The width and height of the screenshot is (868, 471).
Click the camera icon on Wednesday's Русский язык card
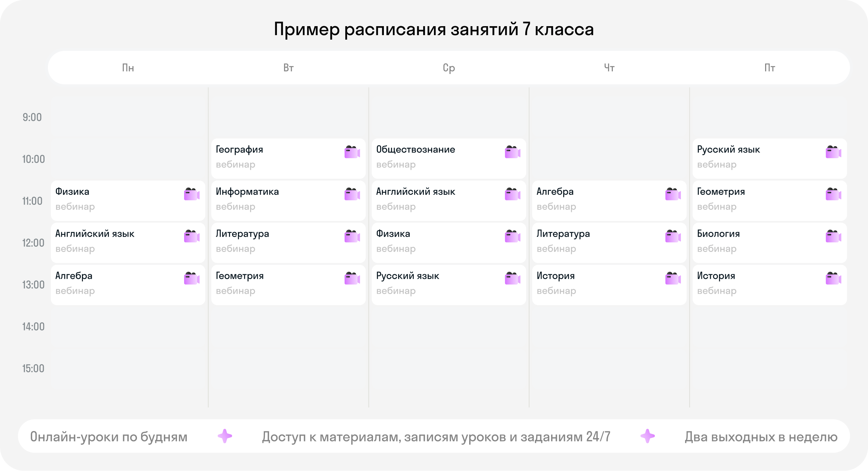click(x=513, y=278)
